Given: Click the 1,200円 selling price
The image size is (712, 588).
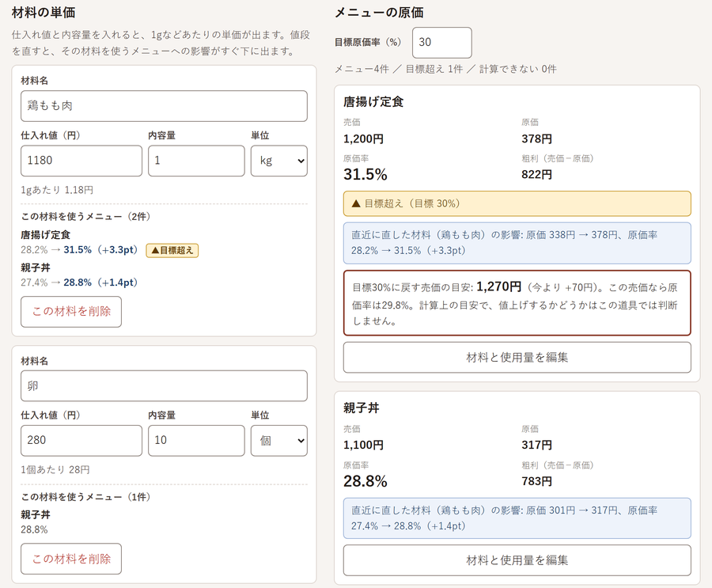Looking at the screenshot, I should pyautogui.click(x=363, y=139).
